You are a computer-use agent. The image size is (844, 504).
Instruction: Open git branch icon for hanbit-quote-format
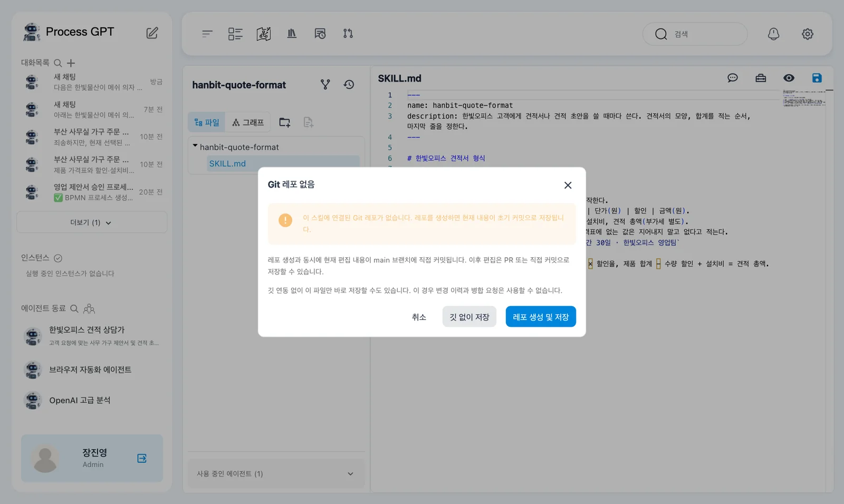[325, 84]
